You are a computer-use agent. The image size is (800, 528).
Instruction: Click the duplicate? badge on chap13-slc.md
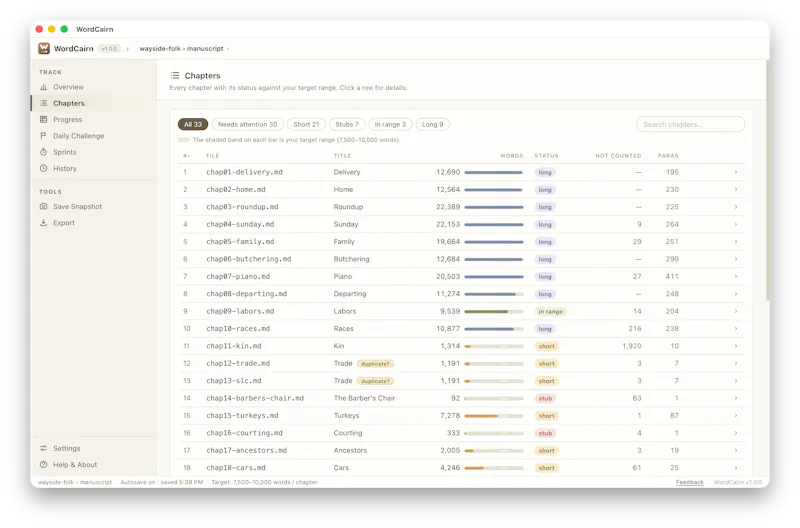coord(375,381)
